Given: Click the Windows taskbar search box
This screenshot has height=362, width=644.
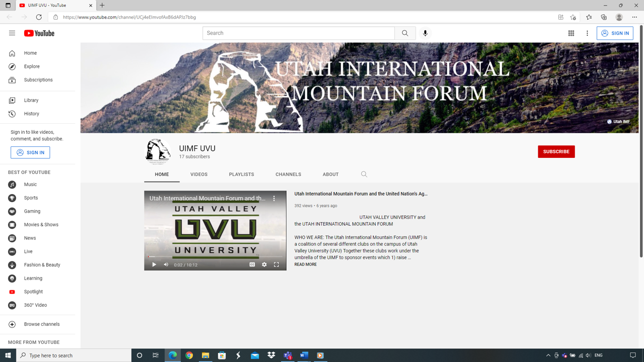Looking at the screenshot, I should tap(74, 355).
